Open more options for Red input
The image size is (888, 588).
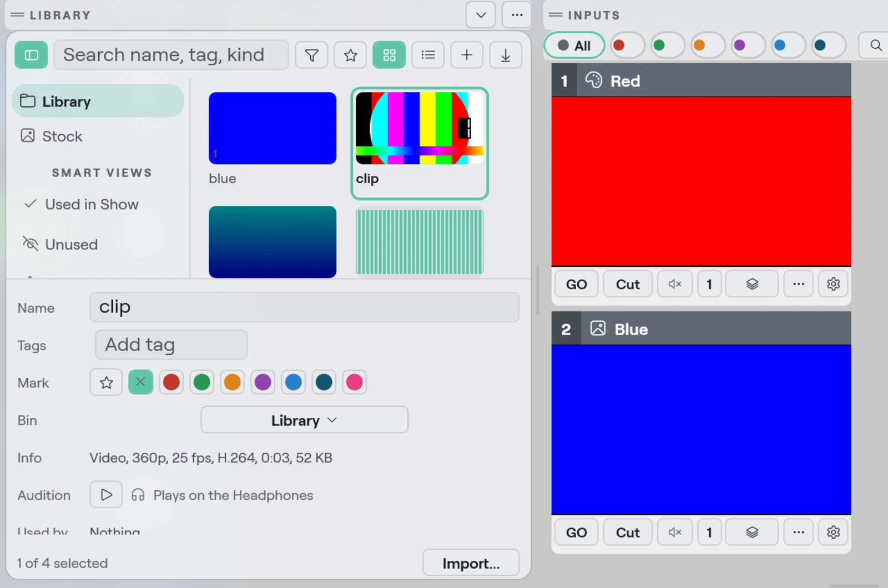[799, 284]
